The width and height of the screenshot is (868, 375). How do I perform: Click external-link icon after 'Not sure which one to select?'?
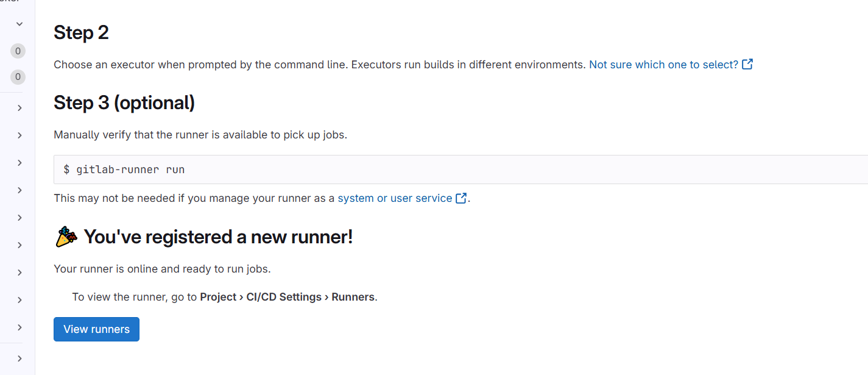click(x=747, y=64)
